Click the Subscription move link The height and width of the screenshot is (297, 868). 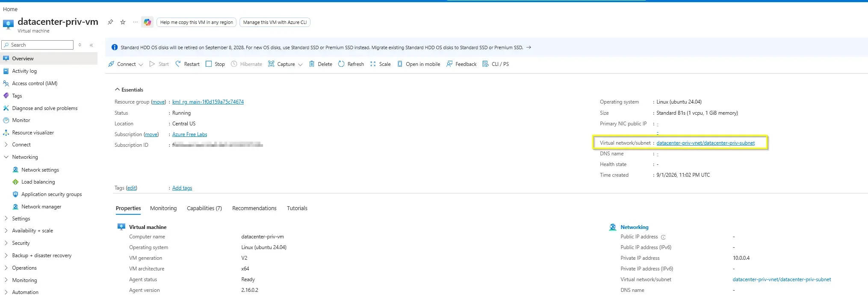click(x=151, y=134)
